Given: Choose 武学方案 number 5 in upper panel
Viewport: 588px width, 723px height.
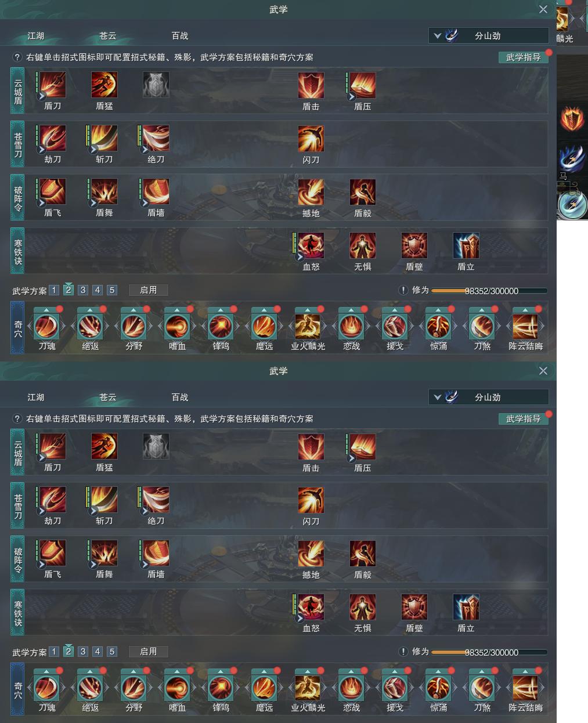Looking at the screenshot, I should (112, 290).
